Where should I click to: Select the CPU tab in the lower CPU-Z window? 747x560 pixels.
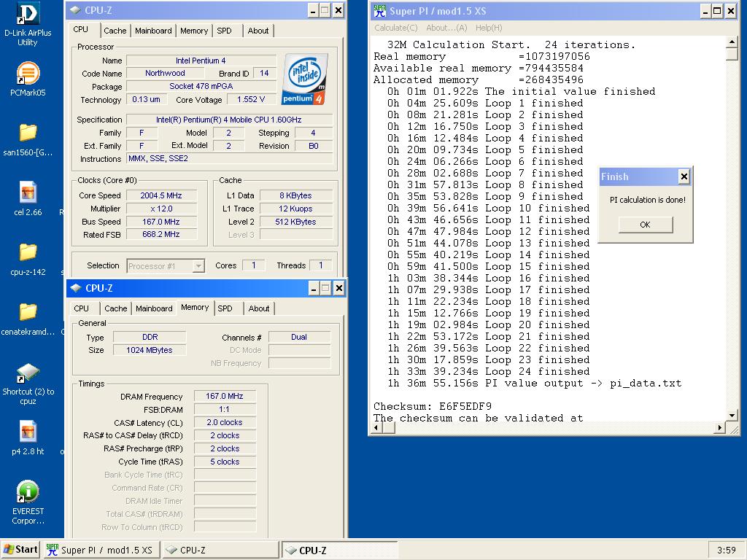tap(82, 308)
